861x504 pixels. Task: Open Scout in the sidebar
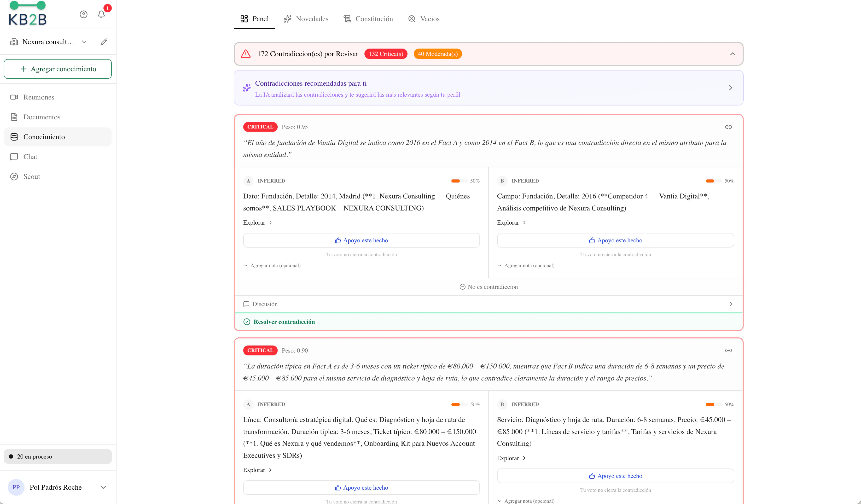[x=58, y=177]
